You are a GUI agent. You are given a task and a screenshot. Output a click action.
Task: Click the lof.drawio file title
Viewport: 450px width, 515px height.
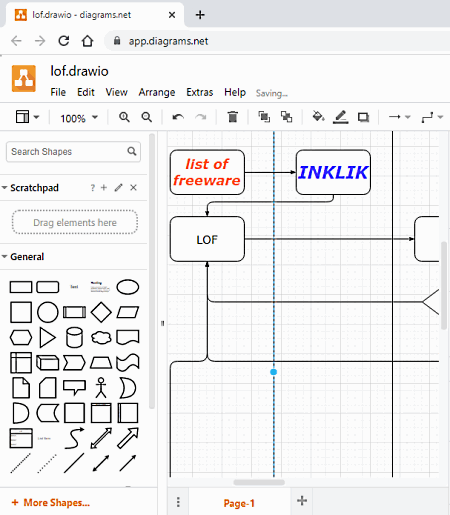79,71
